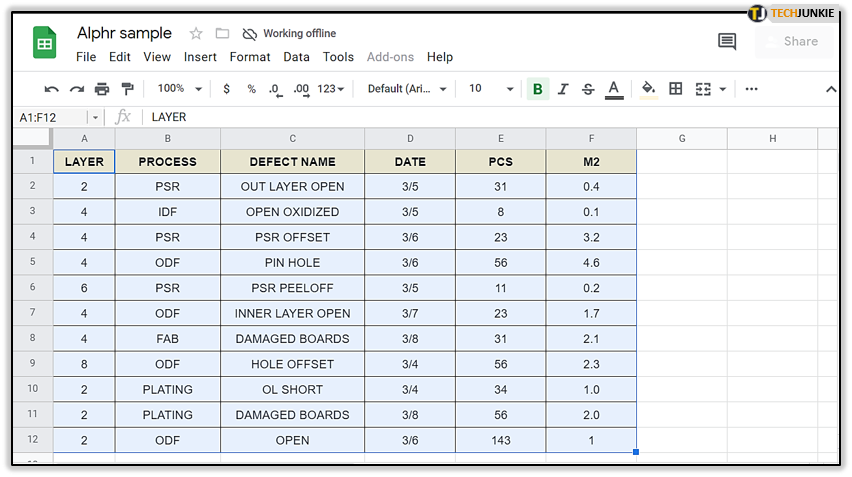Click the Alphr sample document title
Image resolution: width=852 pixels, height=477 pixels.
pyautogui.click(x=124, y=33)
